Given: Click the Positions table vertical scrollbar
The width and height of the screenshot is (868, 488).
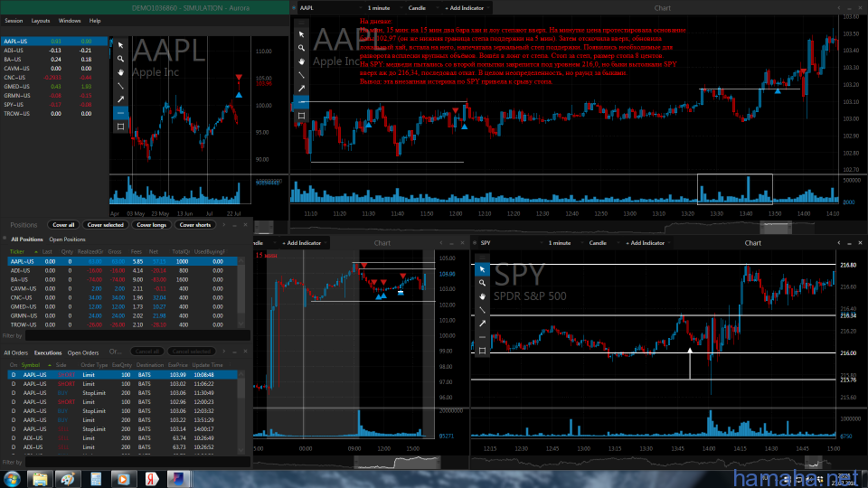Looking at the screenshot, I should pyautogui.click(x=241, y=292).
